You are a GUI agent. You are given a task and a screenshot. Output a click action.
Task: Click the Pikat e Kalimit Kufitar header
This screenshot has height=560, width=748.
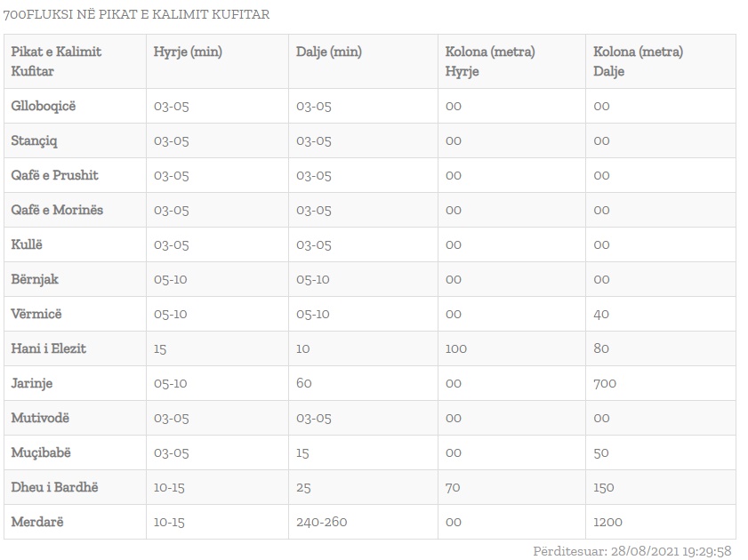click(56, 60)
